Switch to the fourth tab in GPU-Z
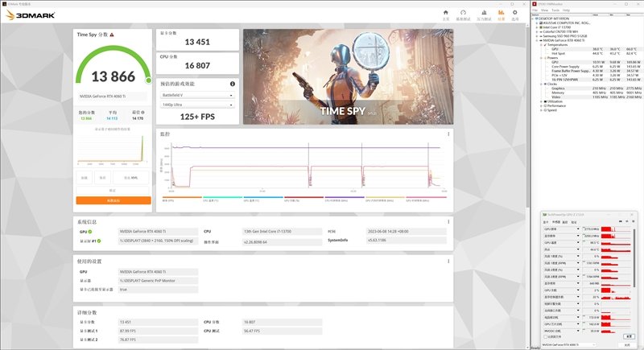 [574, 222]
